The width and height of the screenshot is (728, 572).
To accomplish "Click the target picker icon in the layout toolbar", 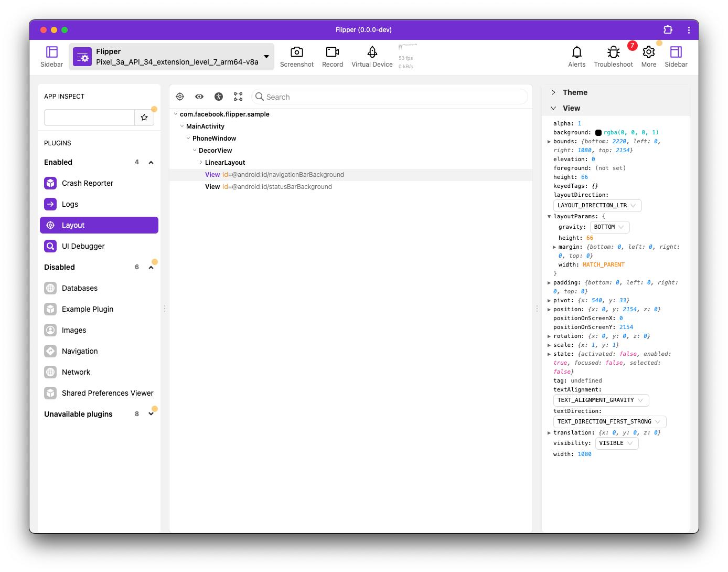I will (180, 97).
